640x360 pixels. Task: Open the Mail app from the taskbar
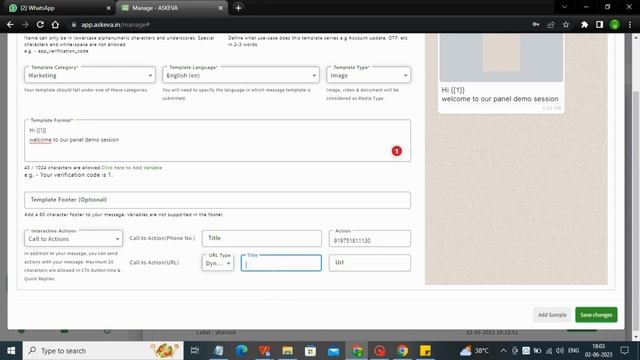[333, 351]
